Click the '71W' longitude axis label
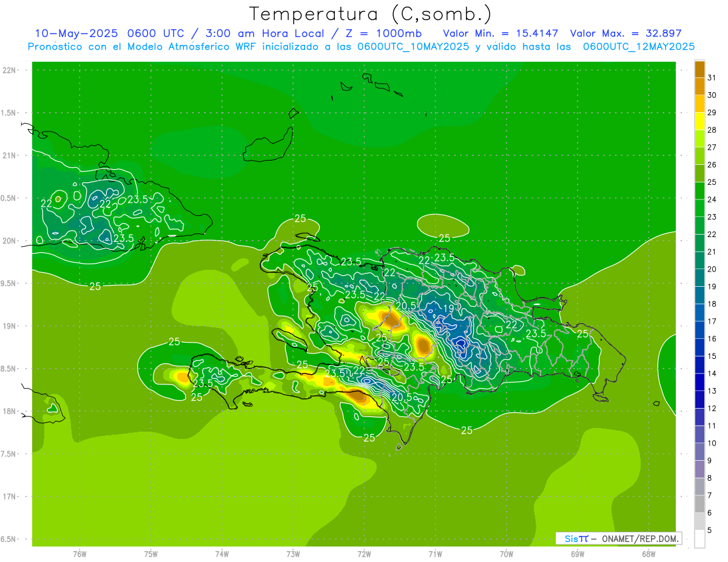728x562 pixels. 435,554
